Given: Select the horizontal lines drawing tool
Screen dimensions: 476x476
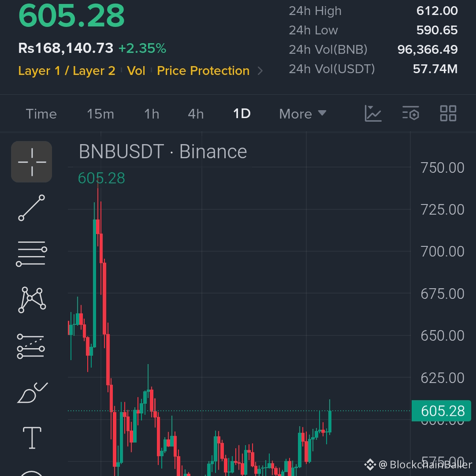Looking at the screenshot, I should (x=32, y=254).
